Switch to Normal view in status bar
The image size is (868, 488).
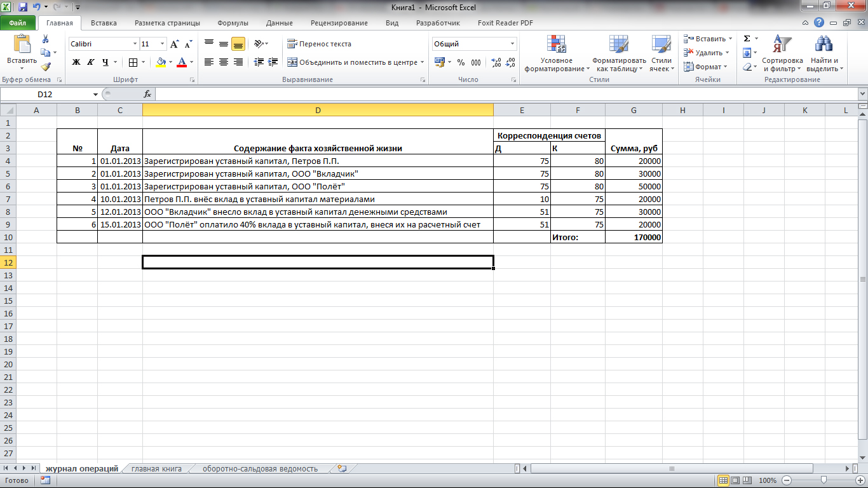pyautogui.click(x=722, y=480)
